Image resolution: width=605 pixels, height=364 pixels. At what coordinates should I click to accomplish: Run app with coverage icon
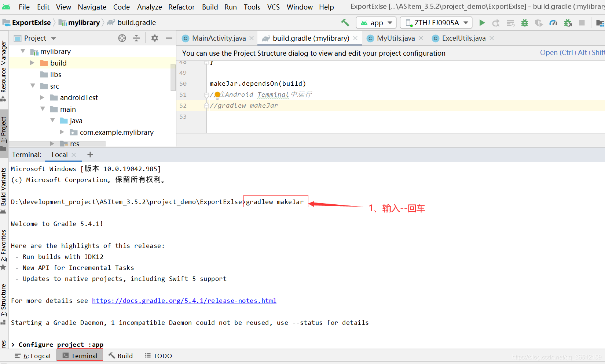539,23
